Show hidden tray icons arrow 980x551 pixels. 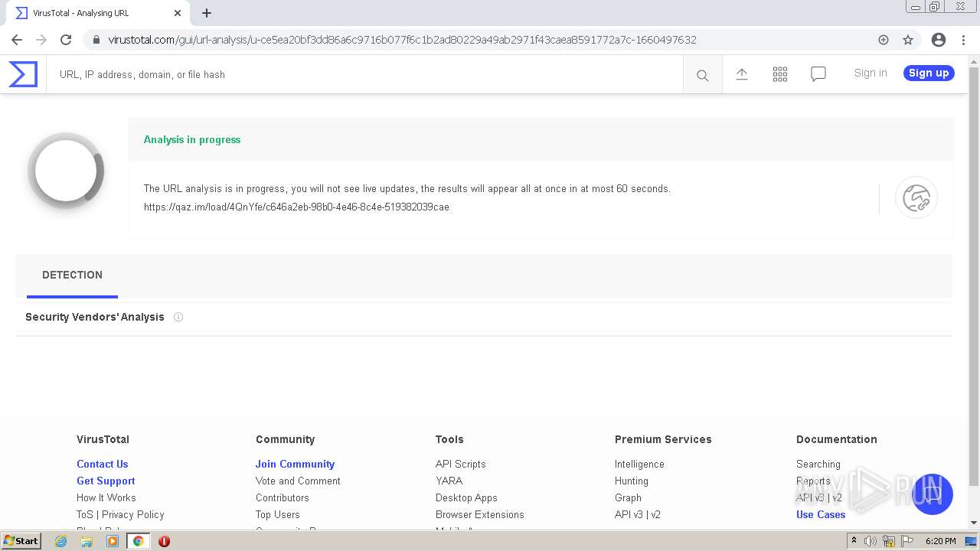pos(854,541)
